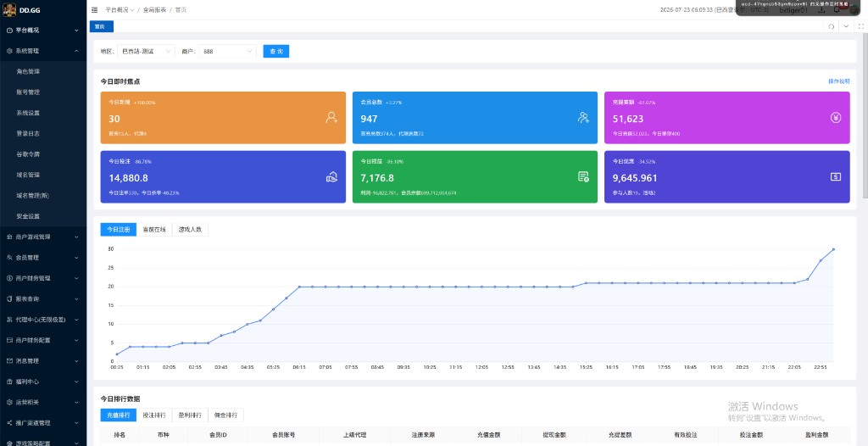Switch chart to 当前在线 tab

coord(154,230)
